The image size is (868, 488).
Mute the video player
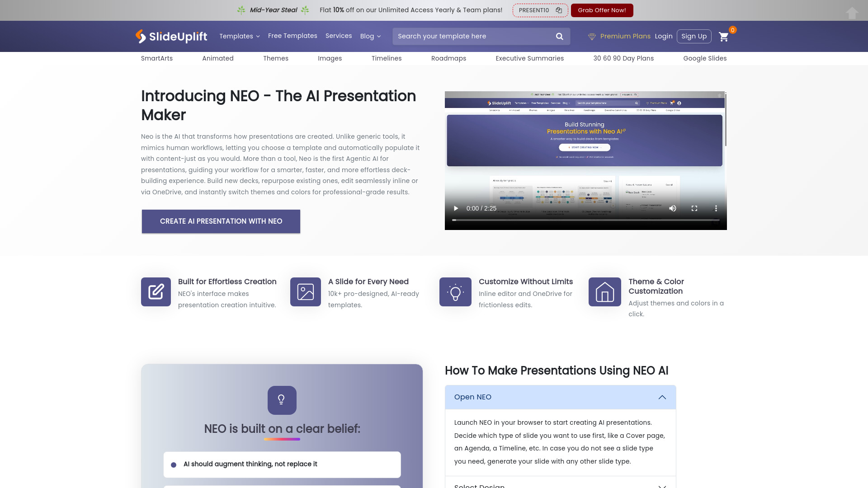(x=672, y=208)
